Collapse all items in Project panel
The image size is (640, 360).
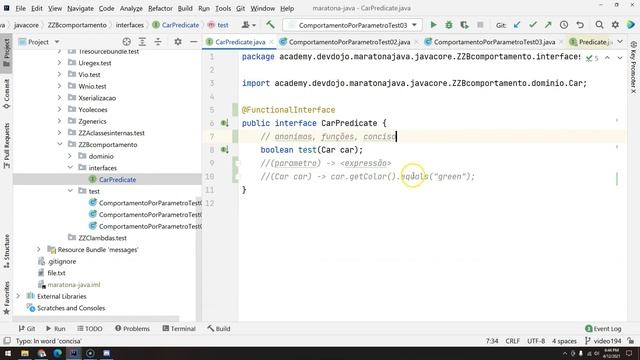[158, 42]
